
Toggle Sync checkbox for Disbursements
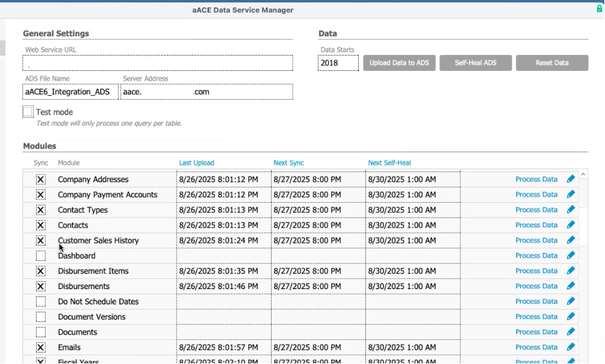41,286
